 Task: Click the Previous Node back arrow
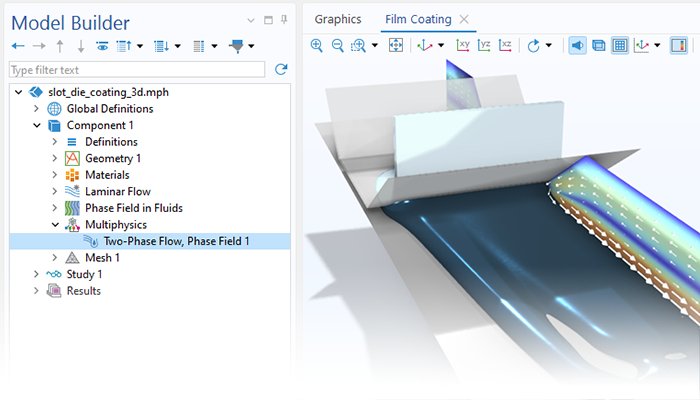tap(18, 46)
